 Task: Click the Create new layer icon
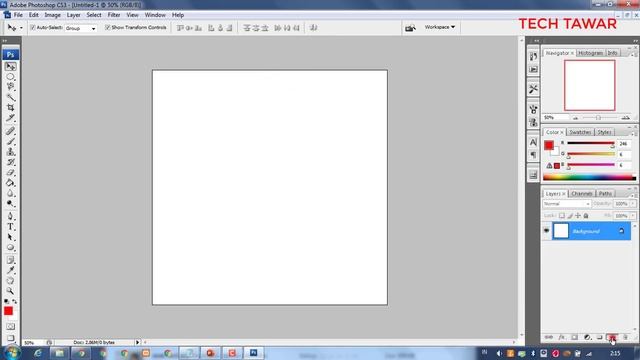[x=612, y=338]
